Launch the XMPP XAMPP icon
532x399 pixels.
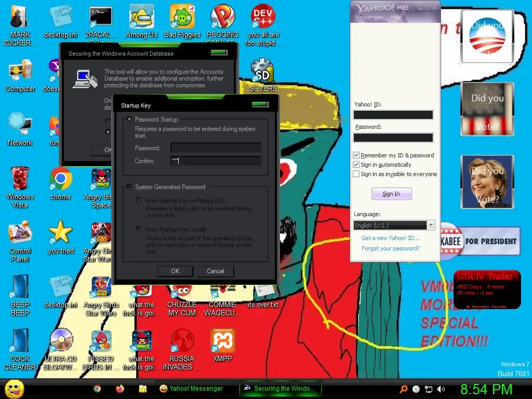tap(222, 345)
